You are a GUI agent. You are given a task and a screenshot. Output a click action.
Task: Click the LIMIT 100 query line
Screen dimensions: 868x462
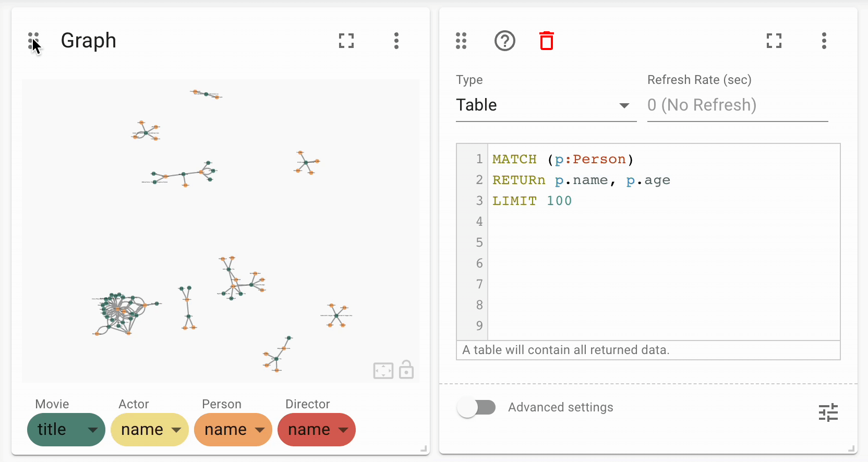(x=532, y=201)
